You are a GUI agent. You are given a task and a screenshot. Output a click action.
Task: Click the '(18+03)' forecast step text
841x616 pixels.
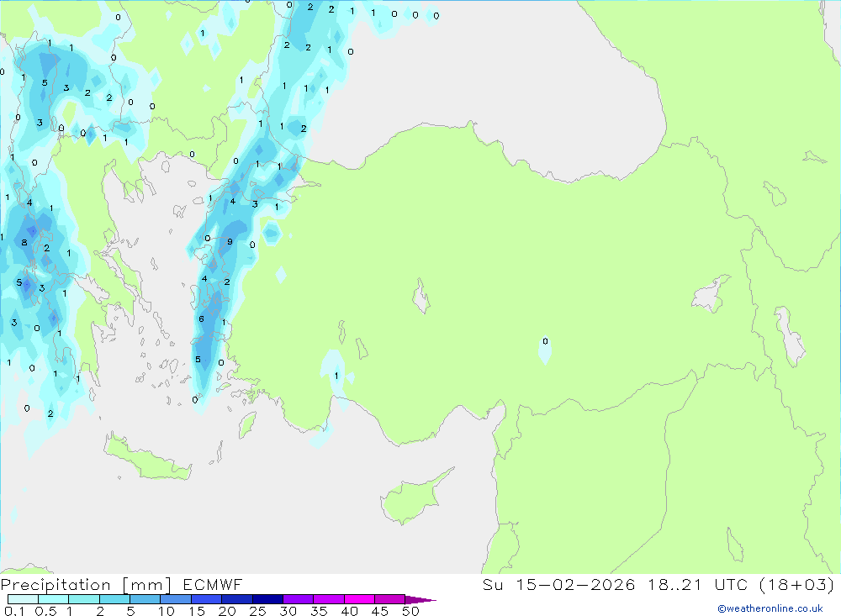tap(797, 584)
